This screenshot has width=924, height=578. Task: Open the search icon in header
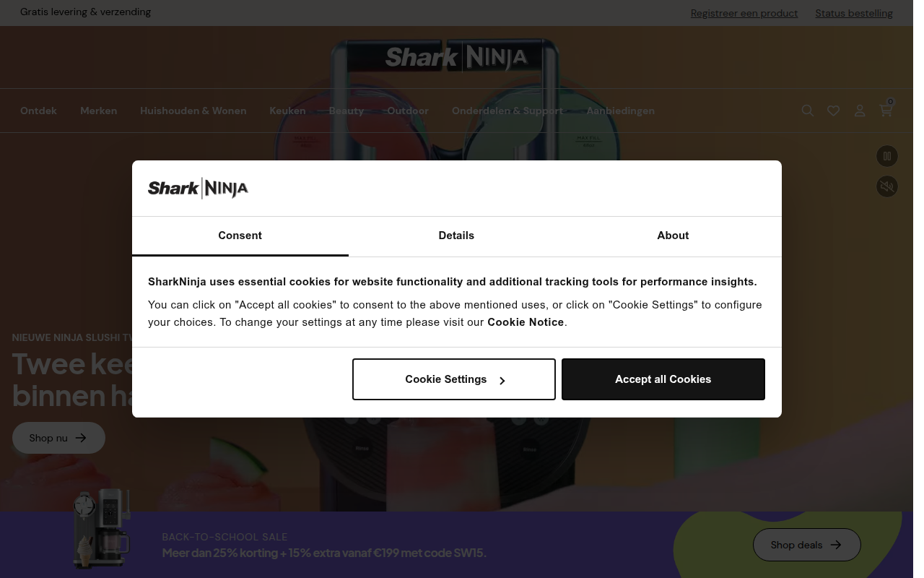pos(808,111)
